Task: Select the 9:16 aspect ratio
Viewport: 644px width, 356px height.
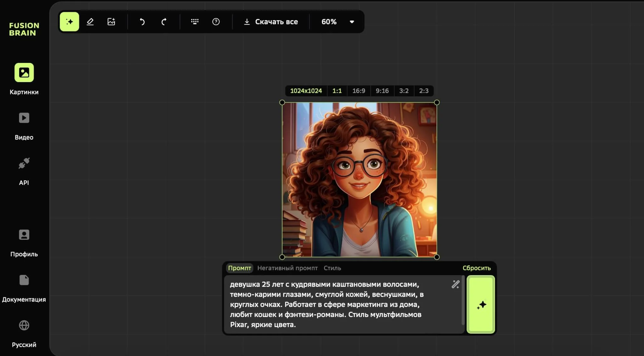Action: [382, 91]
